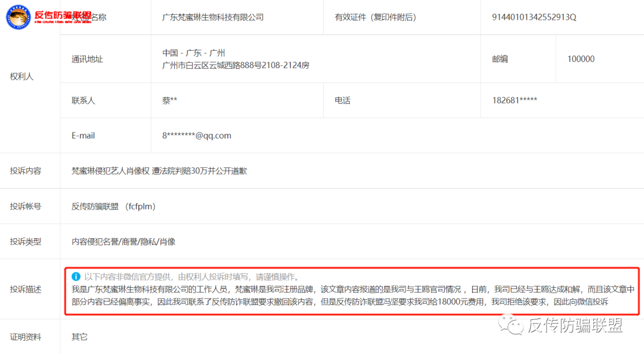Click license number 91440101342552913Q
Image resolution: width=644 pixels, height=354 pixels.
point(534,17)
